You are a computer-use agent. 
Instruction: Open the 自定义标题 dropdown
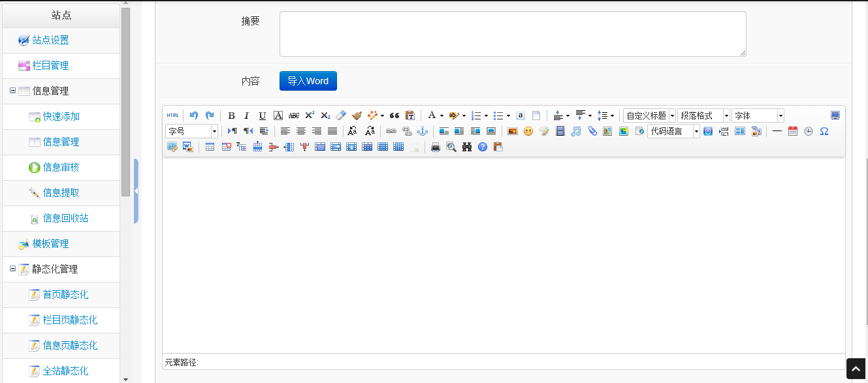(649, 115)
